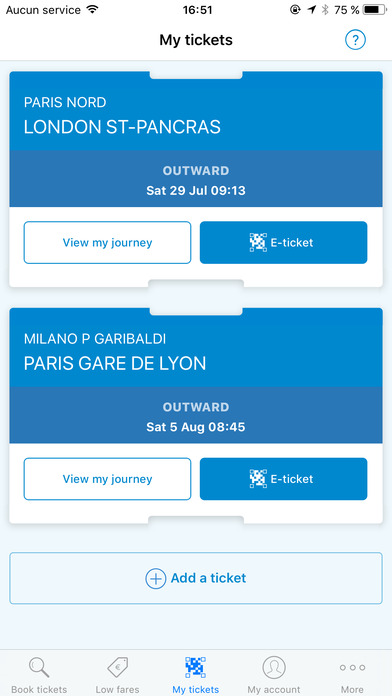This screenshot has width=392, height=696.
Task: Open E-ticket for Sat 29 Jul trip
Action: (283, 242)
